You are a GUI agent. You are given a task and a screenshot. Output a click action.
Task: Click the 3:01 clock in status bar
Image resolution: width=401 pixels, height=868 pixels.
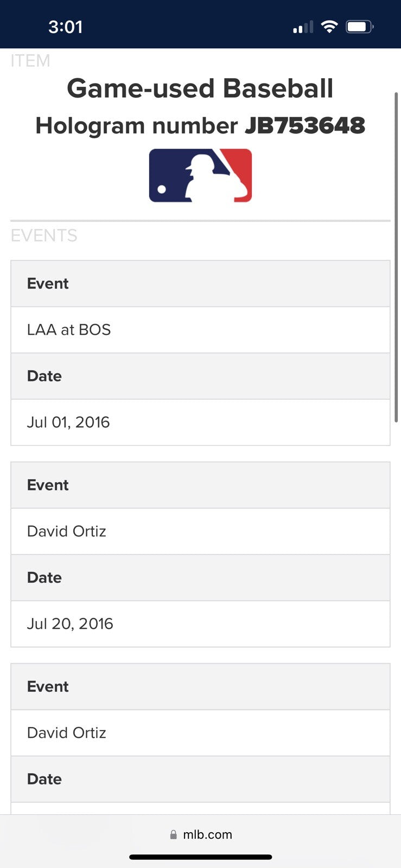click(65, 27)
